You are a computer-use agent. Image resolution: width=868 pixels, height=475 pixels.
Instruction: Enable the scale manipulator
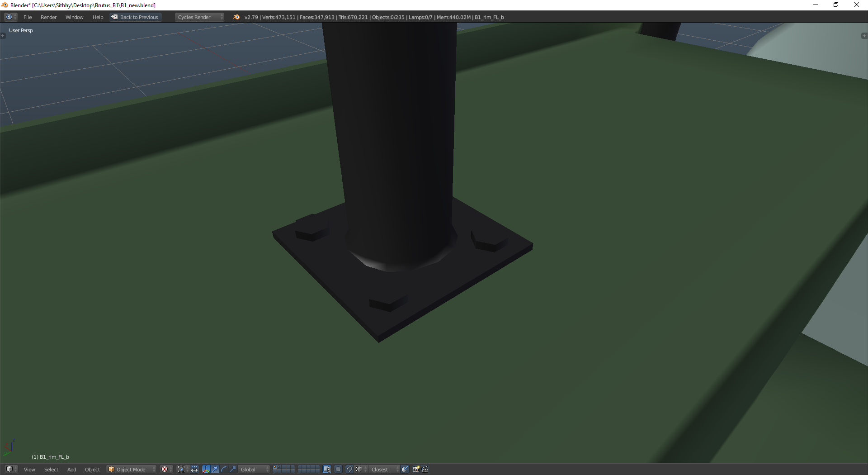point(233,470)
